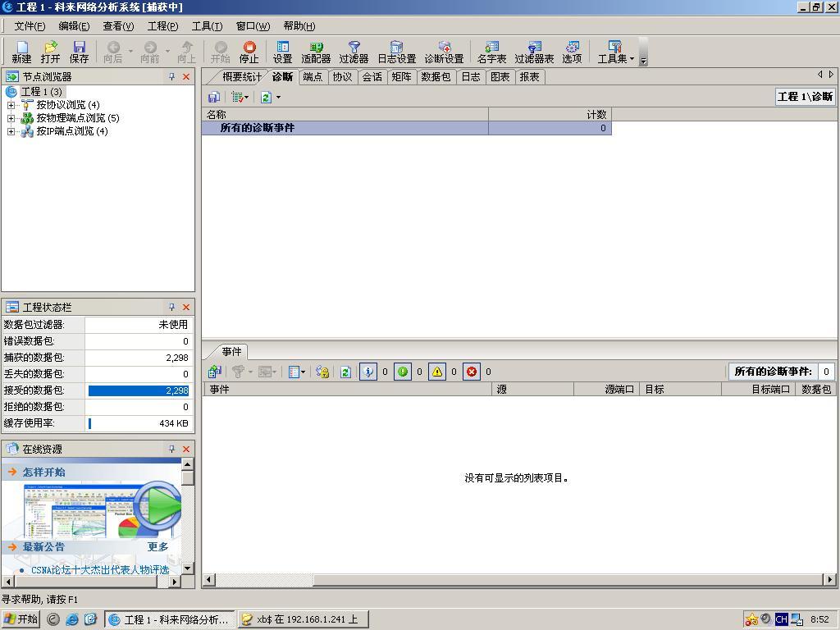Viewport: 840px width, 630px height.
Task: Open the 过滤器 (Filter) toolbar icon
Action: tap(354, 52)
